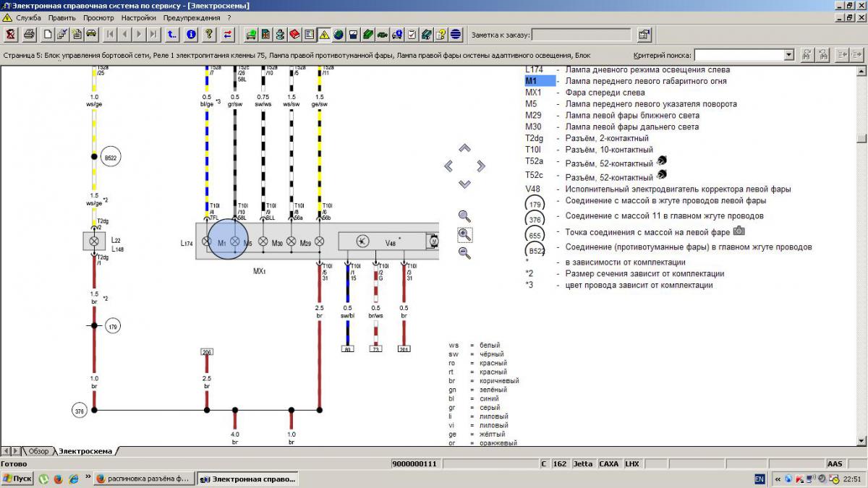Click the M29 lamp symbol in diagram
The image size is (868, 488).
[x=319, y=242]
